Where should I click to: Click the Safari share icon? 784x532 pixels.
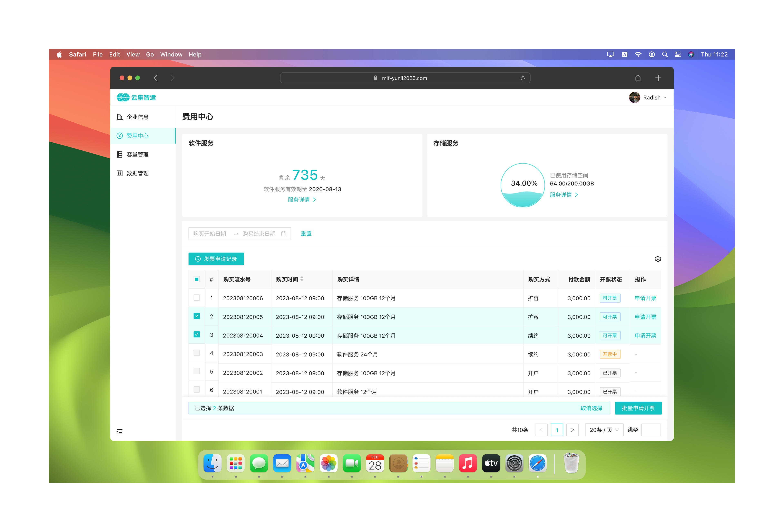638,78
